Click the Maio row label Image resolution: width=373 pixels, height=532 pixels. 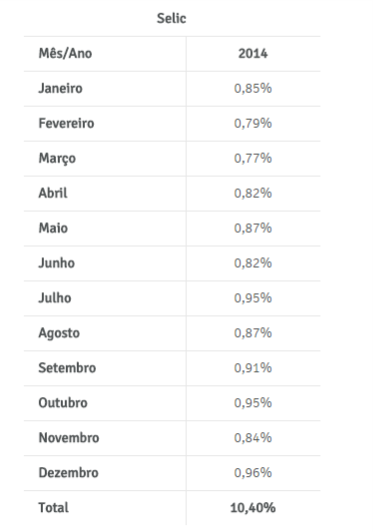click(53, 228)
